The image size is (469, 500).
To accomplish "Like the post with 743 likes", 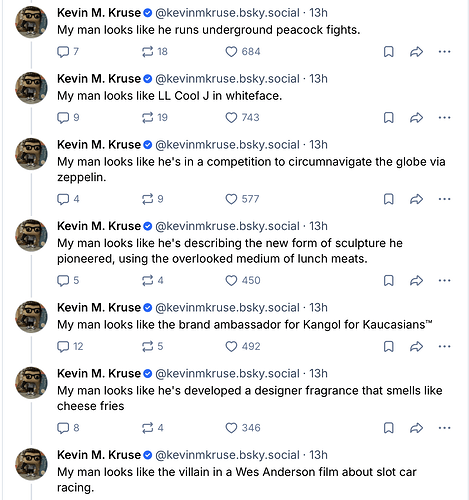I will [x=231, y=118].
